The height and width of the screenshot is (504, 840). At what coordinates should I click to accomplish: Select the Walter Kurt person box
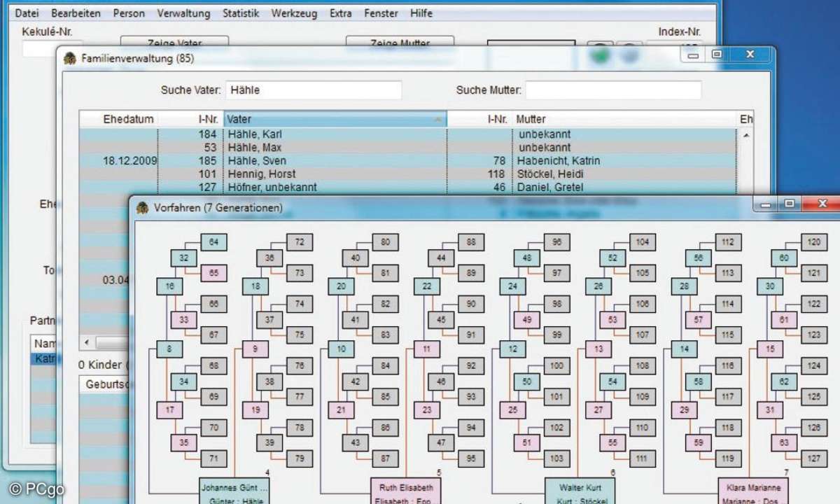pos(581,491)
